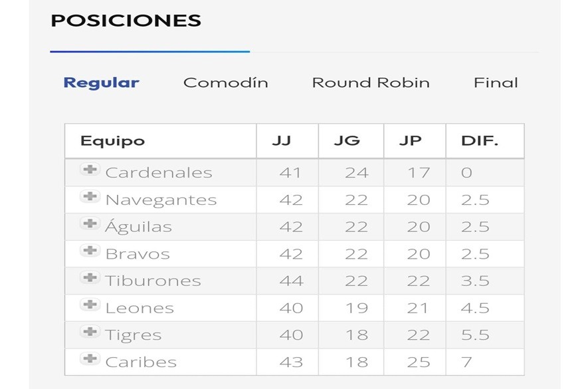Sort by the DIF. column header
The height and width of the screenshot is (389, 588).
[480, 141]
